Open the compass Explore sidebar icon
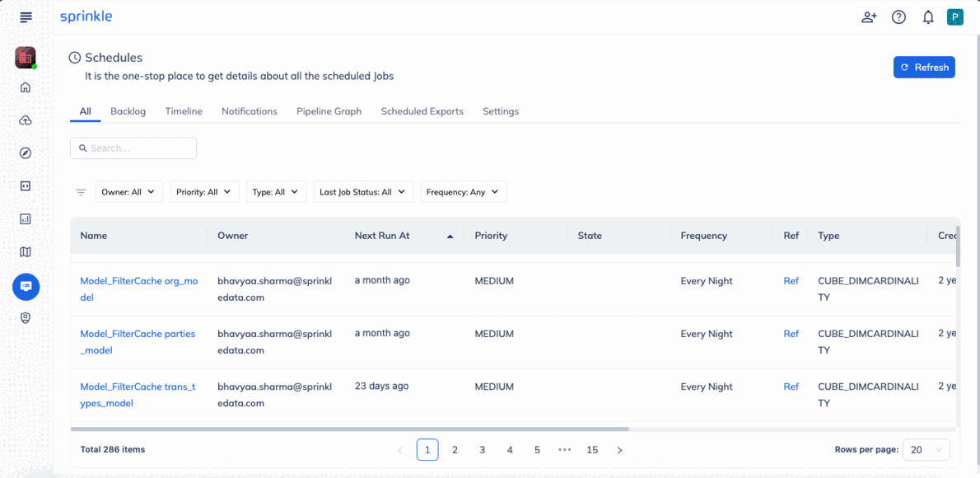This screenshot has height=478, width=980. (26, 153)
